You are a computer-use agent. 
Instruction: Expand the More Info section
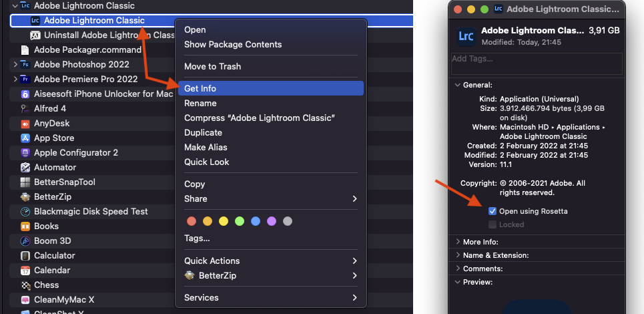457,242
